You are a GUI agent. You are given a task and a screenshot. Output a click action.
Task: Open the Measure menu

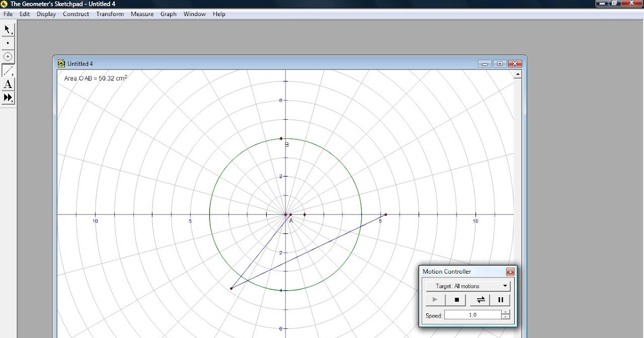click(142, 14)
